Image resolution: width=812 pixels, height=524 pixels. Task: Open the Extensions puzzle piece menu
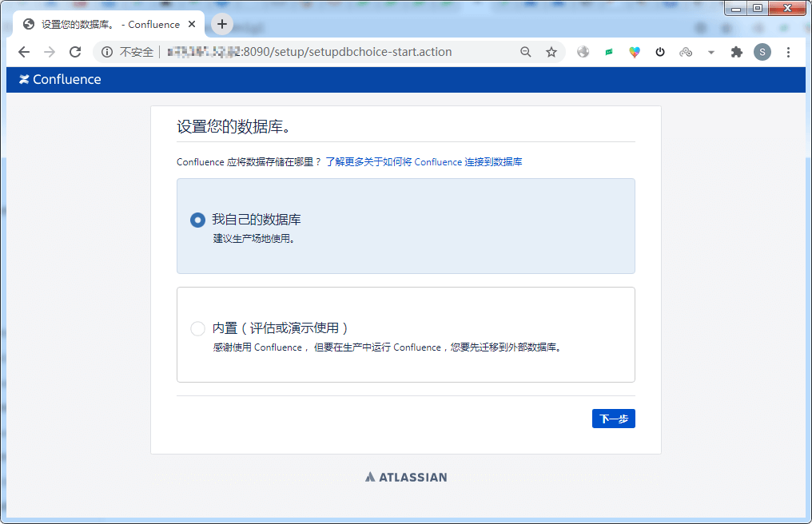pyautogui.click(x=736, y=52)
